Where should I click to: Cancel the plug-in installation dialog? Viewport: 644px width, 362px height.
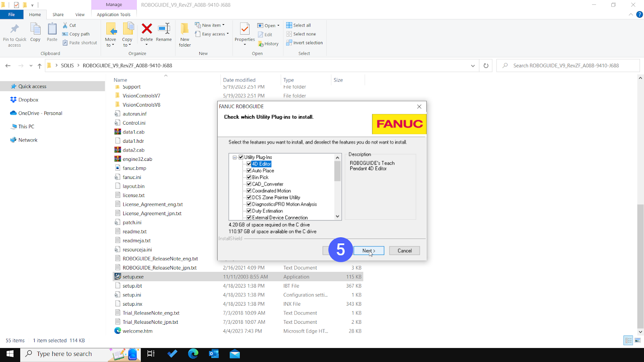(x=404, y=250)
